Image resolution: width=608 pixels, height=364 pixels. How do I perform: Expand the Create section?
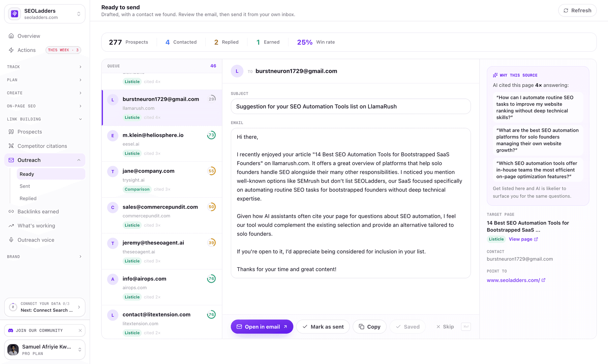(45, 93)
